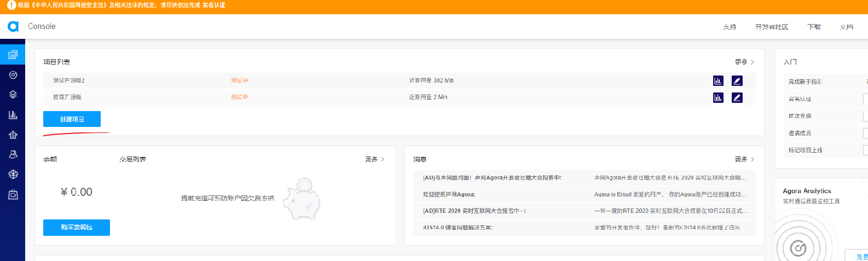The image size is (868, 261).
Task: Expand 更多 in the 交易列表 panel
Action: tap(375, 159)
